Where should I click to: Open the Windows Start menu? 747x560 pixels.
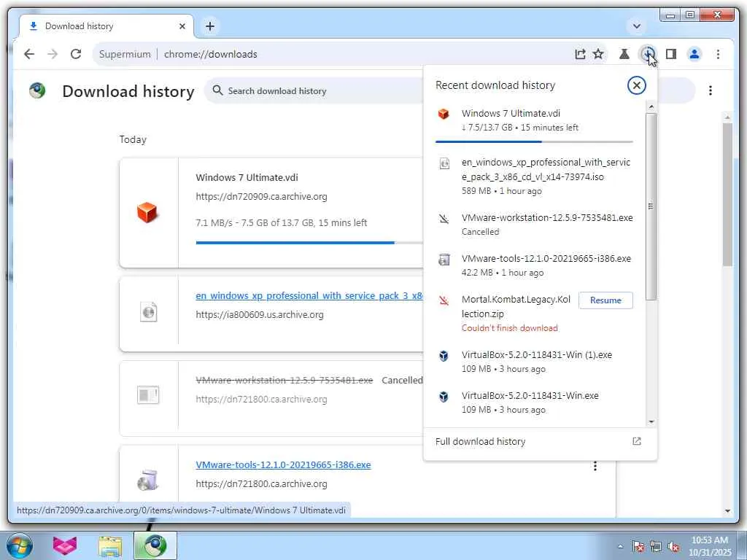coord(19,545)
